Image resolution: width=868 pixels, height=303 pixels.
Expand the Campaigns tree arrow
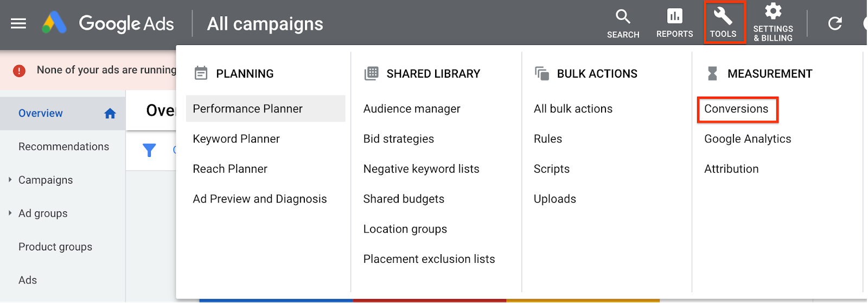coord(10,180)
